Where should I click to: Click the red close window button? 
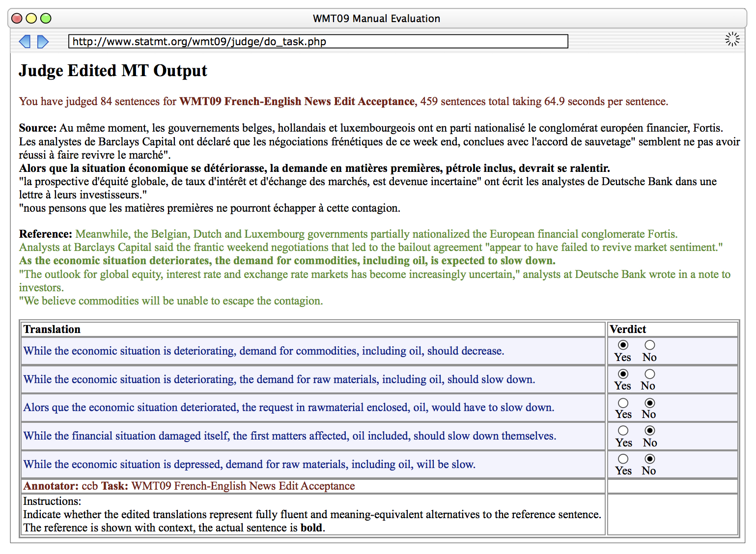tap(17, 19)
